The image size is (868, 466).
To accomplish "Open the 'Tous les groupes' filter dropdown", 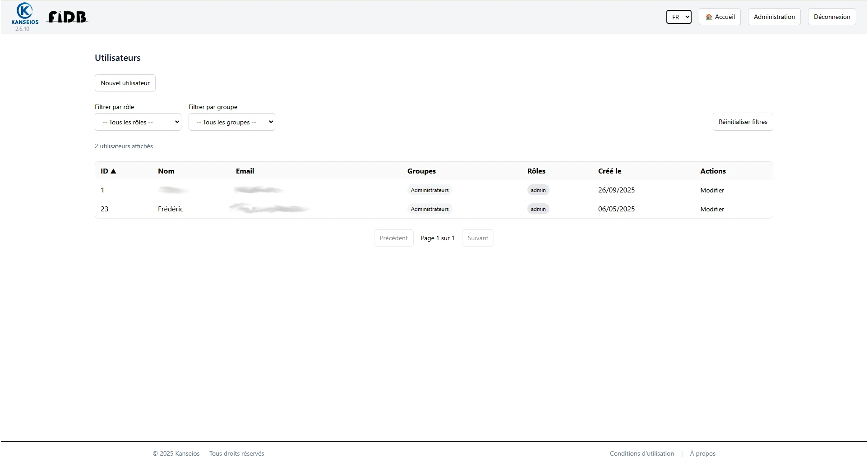I will click(x=232, y=122).
